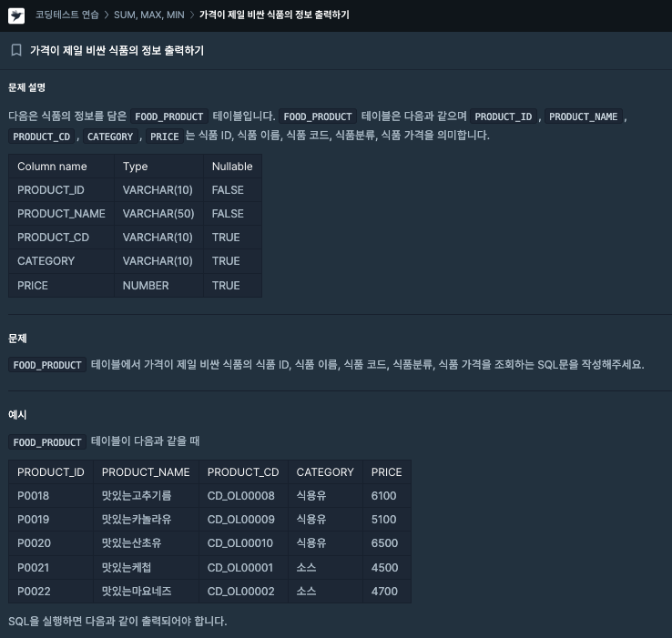Click the TRUE cell in PRICE row

(x=232, y=286)
